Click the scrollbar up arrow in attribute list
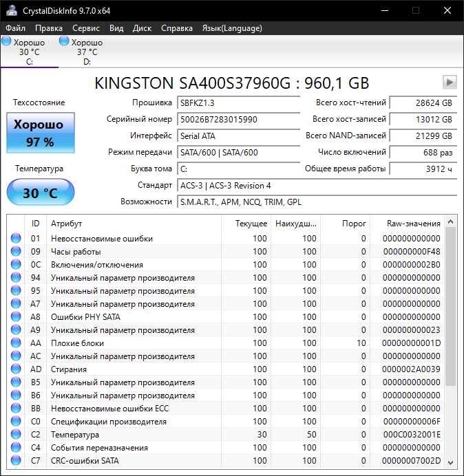464x476 pixels. tap(451, 222)
